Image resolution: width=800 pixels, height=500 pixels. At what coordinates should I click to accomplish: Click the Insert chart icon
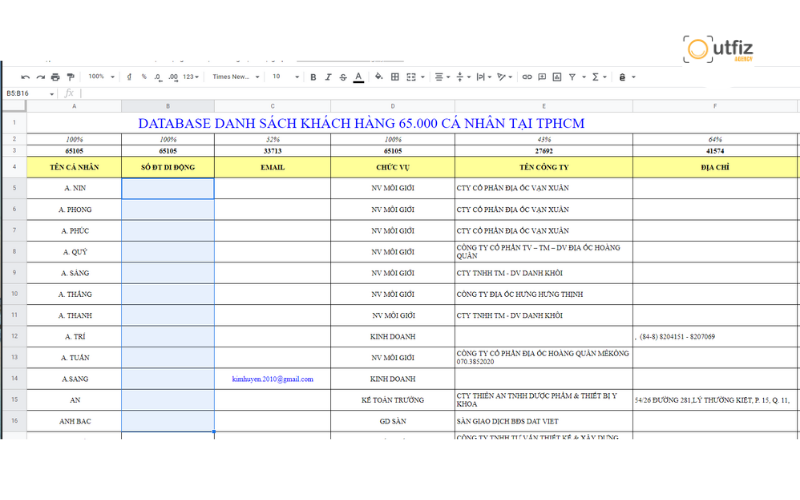coord(559,77)
